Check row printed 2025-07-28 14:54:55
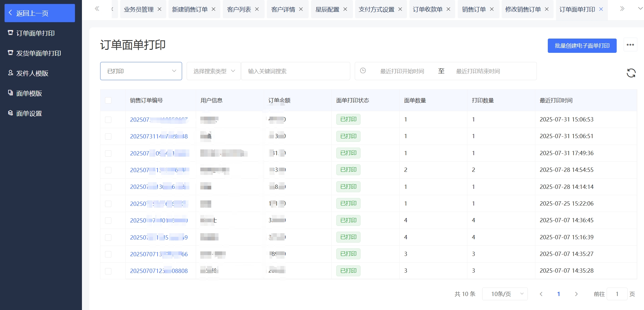644x310 pixels. point(108,170)
